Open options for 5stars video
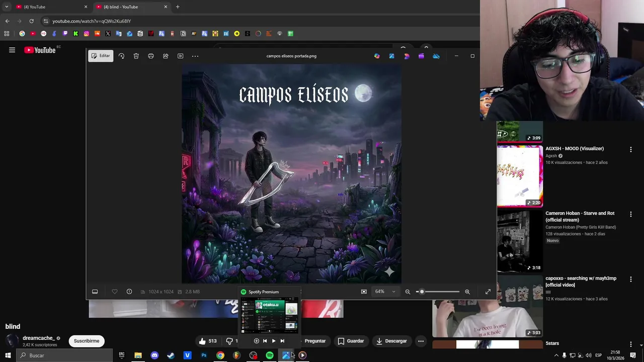This screenshot has width=644, height=362. 631,344
